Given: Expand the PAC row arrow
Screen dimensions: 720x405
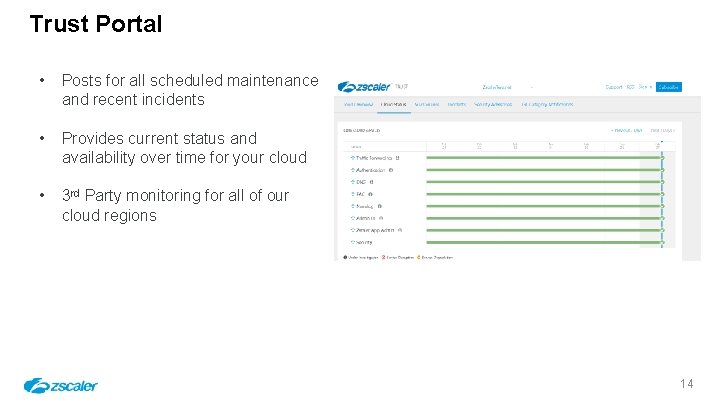Looking at the screenshot, I should (353, 194).
